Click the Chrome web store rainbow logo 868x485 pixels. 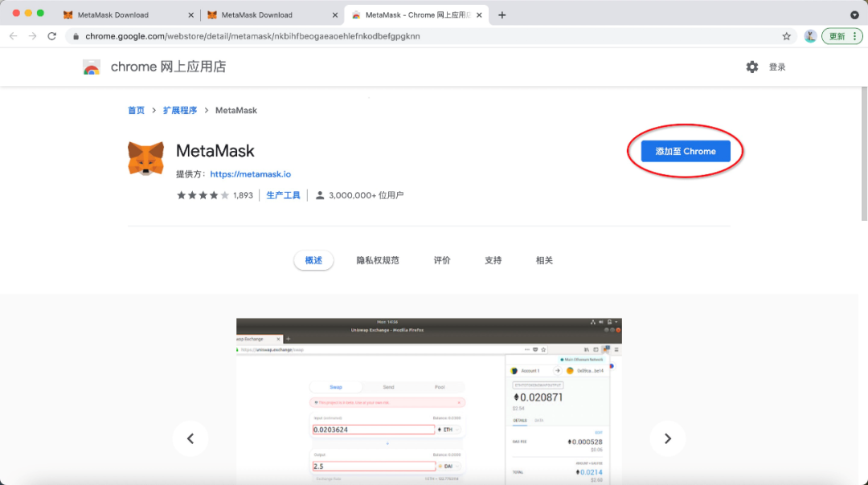(x=92, y=67)
